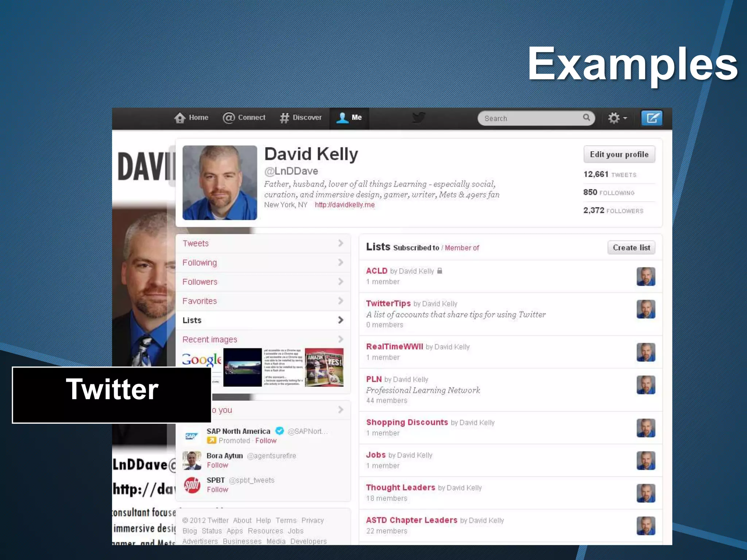
Task: Click the SPBT logo avatar
Action: tap(192, 485)
